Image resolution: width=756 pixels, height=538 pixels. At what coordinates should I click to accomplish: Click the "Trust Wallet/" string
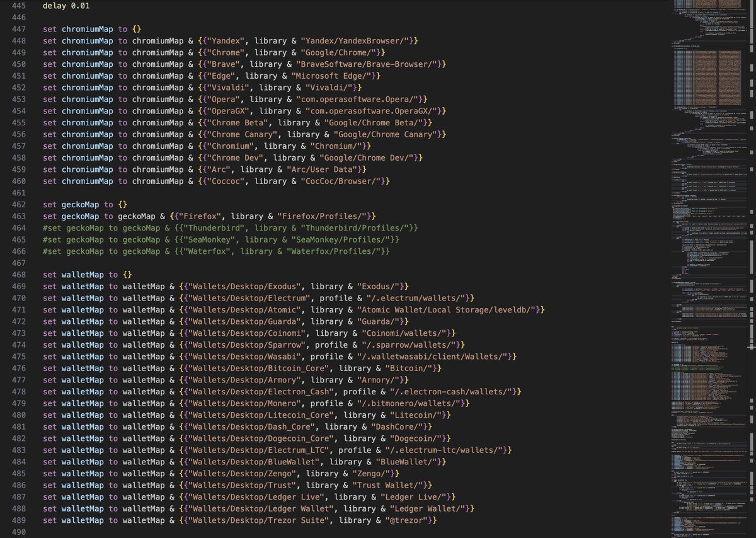click(x=389, y=485)
